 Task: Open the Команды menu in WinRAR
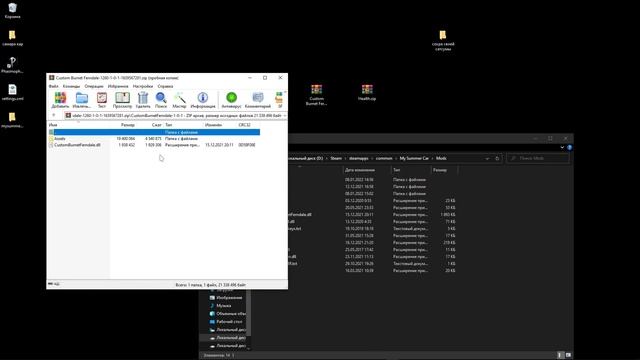pos(71,87)
